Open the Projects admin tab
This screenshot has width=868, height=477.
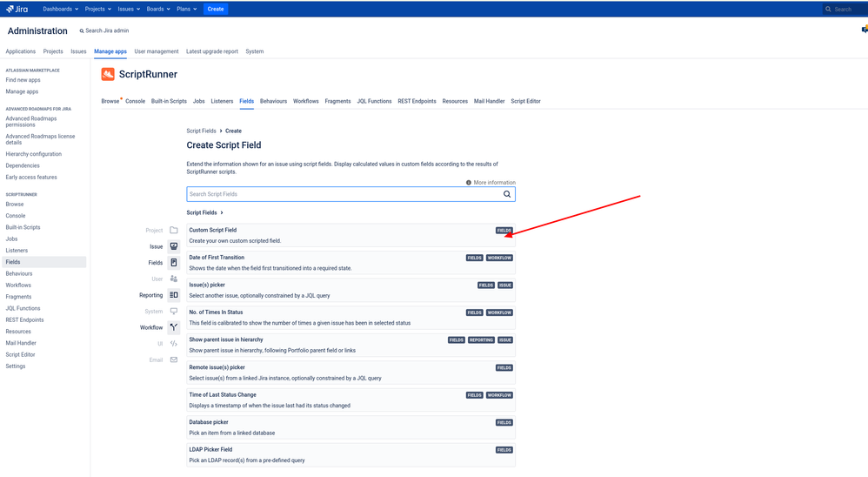pos(53,51)
